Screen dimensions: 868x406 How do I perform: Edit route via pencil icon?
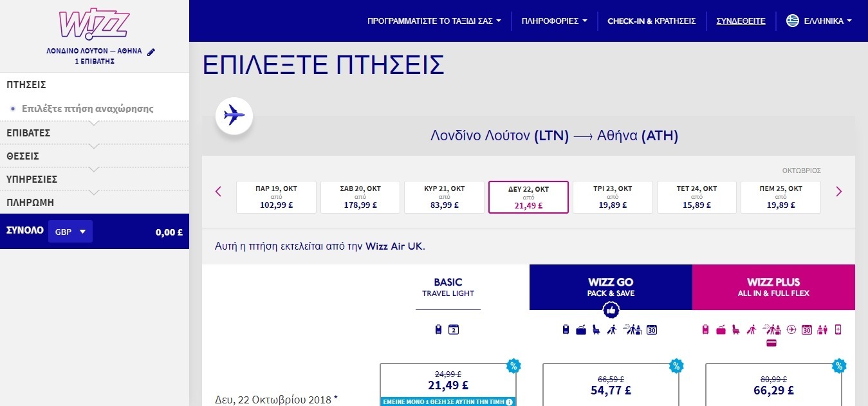151,51
